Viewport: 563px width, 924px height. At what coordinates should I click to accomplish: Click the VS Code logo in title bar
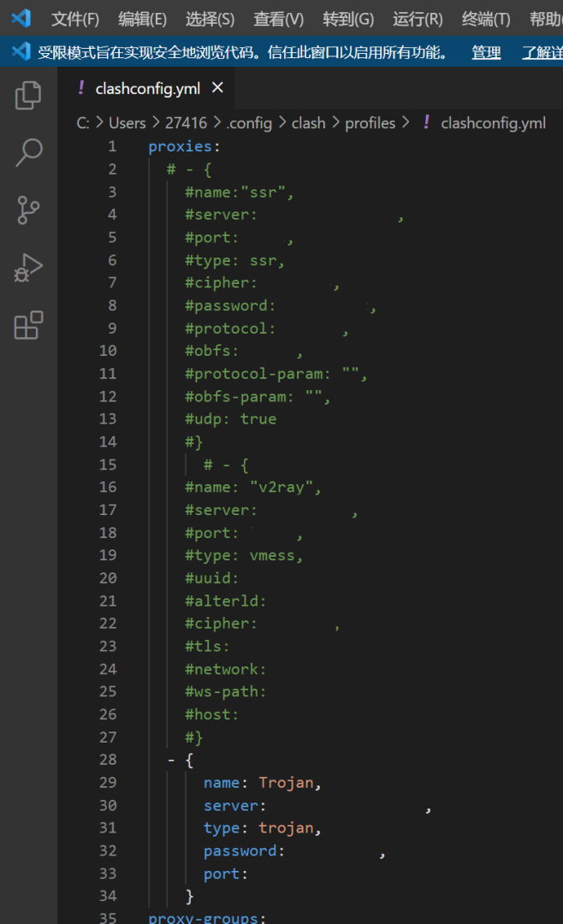click(21, 18)
